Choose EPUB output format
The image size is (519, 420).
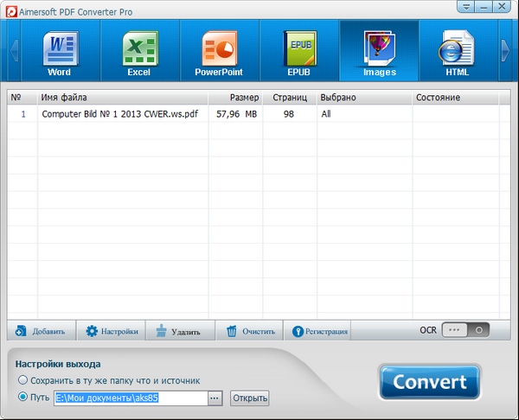click(x=299, y=51)
